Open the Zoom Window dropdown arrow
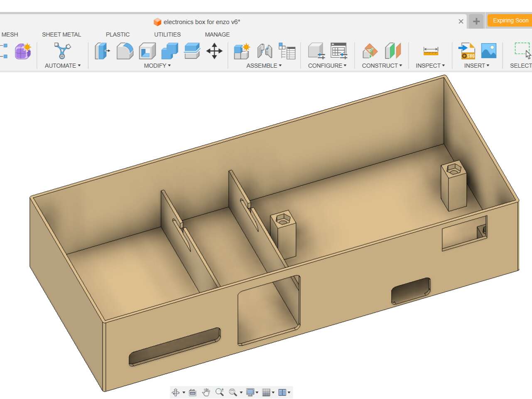 [241, 393]
